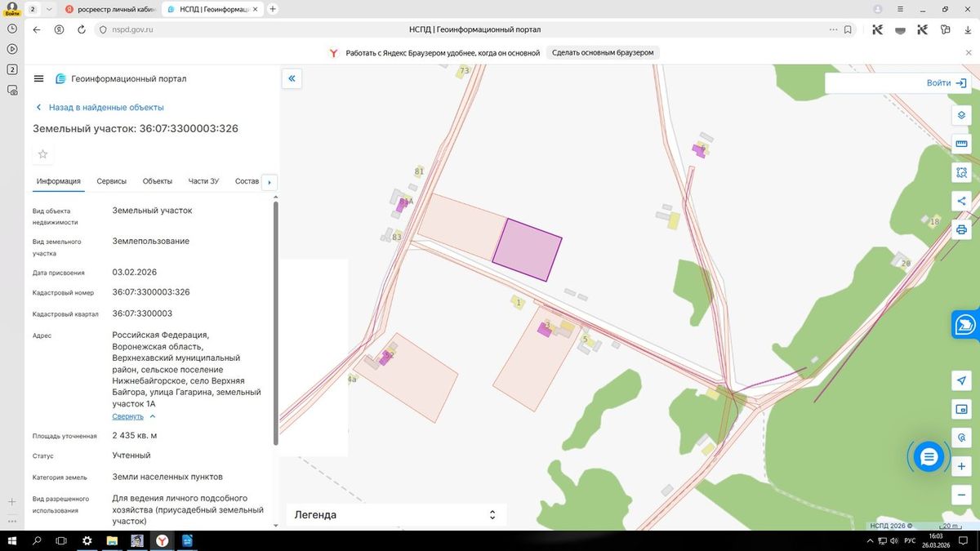Show hidden system tray icons
980x551 pixels.
[x=871, y=541]
